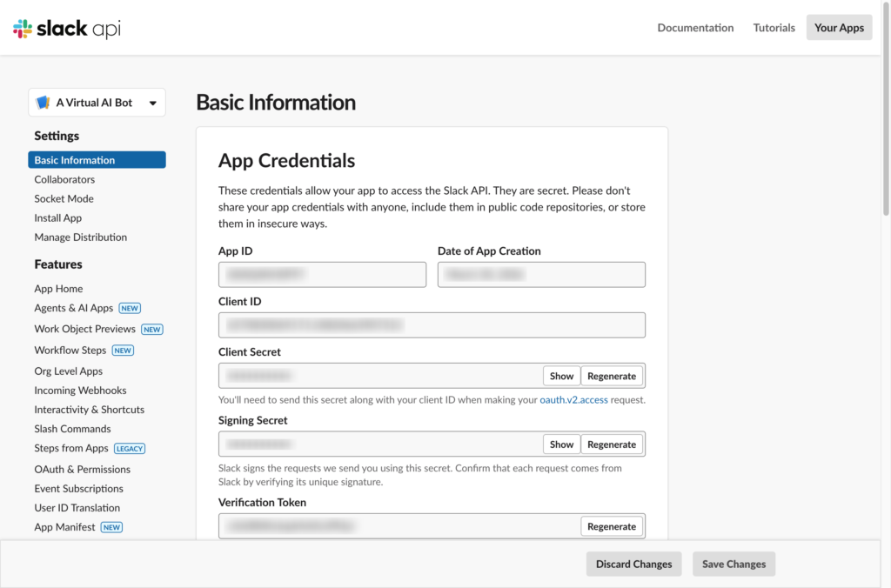Viewport: 891px width, 588px height.
Task: Regenerate the Verification Token
Action: pyautogui.click(x=612, y=526)
